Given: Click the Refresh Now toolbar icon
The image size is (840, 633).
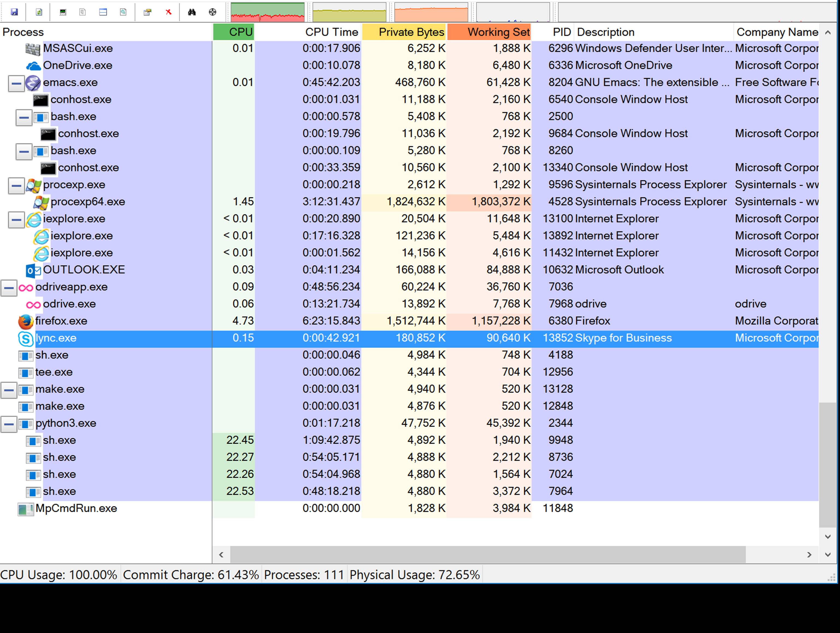Looking at the screenshot, I should [39, 12].
